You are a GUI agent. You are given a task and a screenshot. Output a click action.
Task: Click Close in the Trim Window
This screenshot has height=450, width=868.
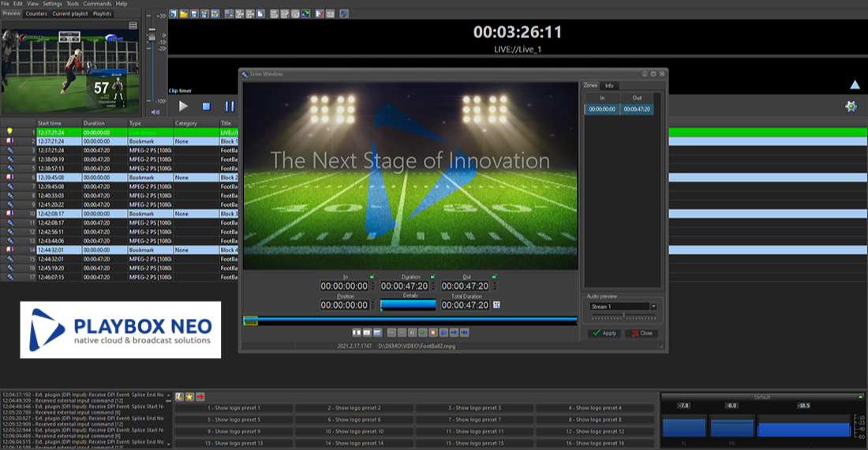(642, 333)
